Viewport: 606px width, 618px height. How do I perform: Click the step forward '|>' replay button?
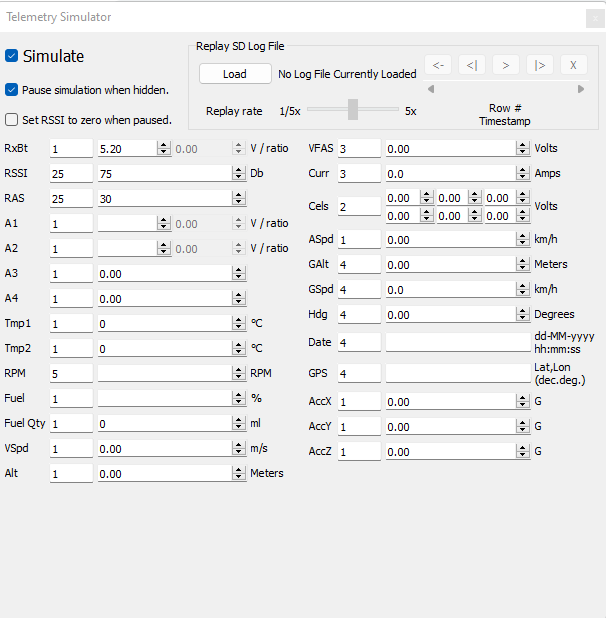coord(540,65)
